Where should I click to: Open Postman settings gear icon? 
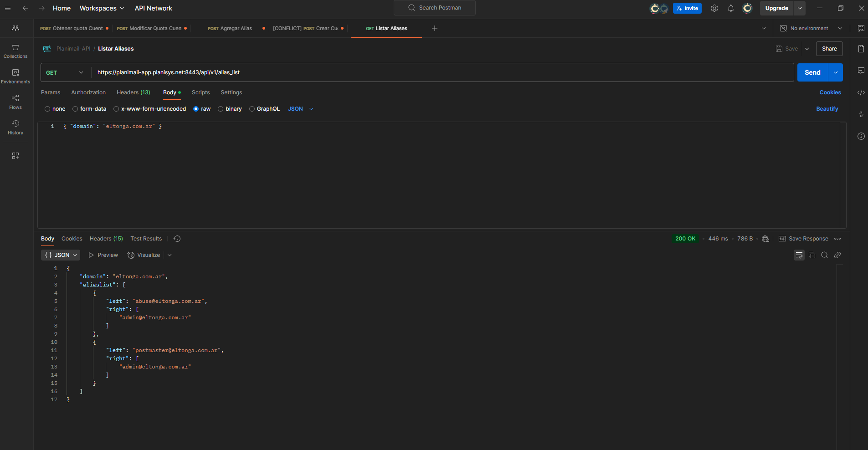coord(714,8)
